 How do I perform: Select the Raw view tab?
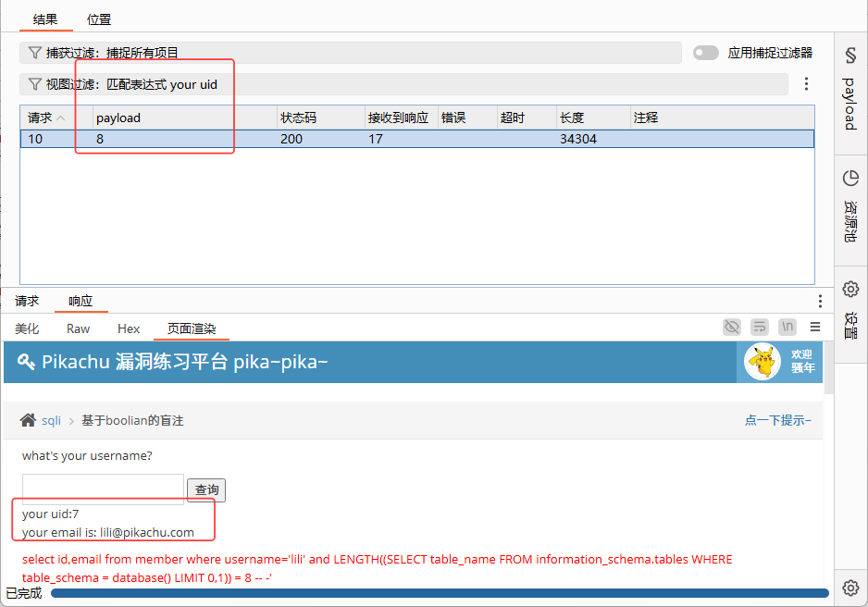pos(78,328)
